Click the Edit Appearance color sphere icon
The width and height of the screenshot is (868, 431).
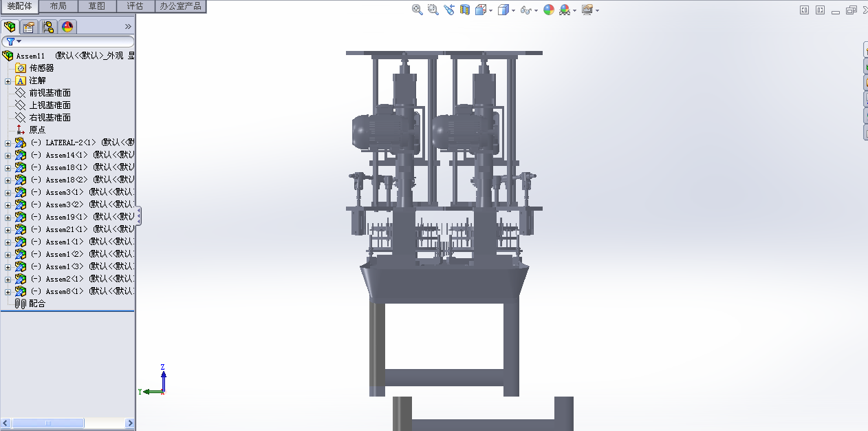point(549,10)
